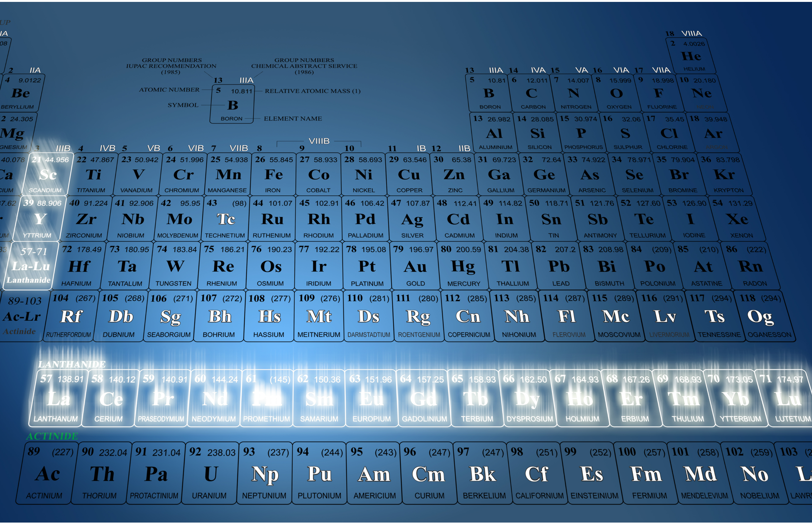Click the Cobalt (Co) element cell
This screenshot has width=812, height=525.
(x=318, y=174)
